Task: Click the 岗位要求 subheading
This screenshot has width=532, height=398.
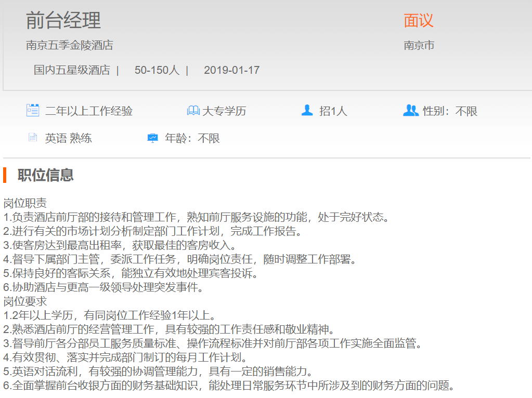Action: point(25,301)
